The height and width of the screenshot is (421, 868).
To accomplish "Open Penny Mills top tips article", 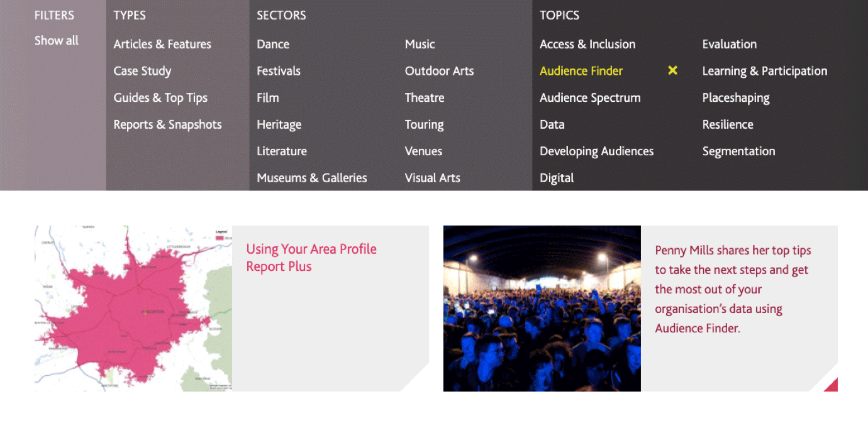I will coord(733,289).
